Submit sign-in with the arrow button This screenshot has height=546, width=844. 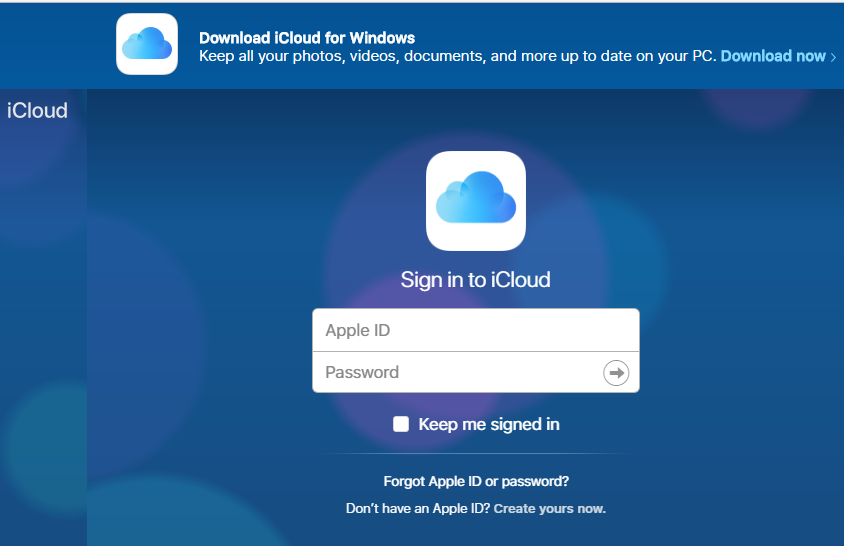pos(616,373)
